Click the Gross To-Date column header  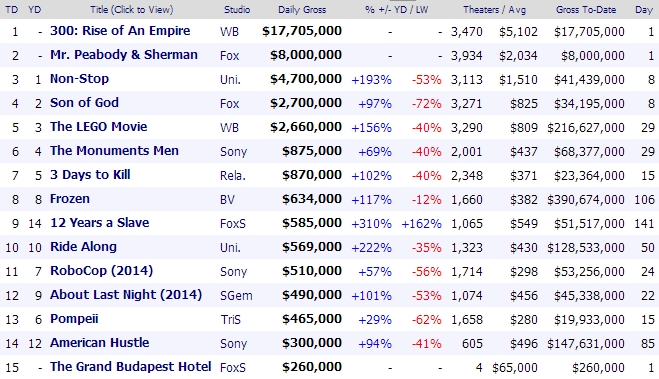tap(586, 10)
